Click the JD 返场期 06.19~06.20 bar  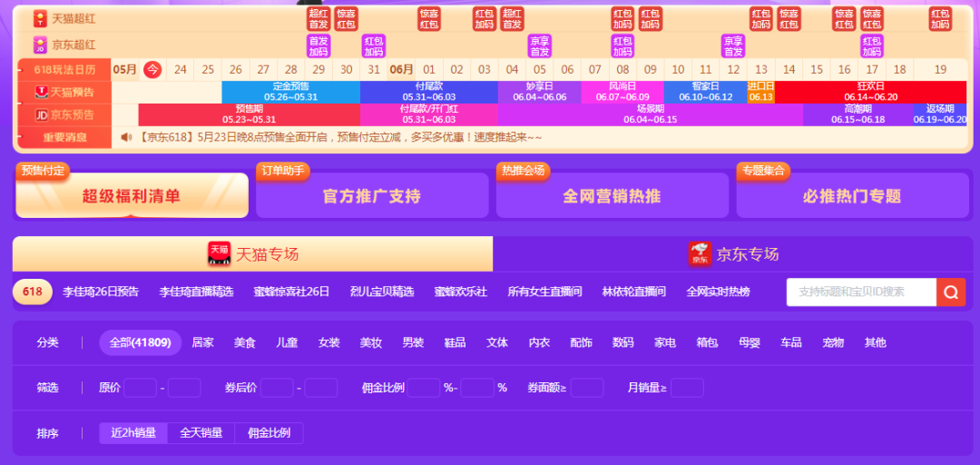[x=939, y=114]
